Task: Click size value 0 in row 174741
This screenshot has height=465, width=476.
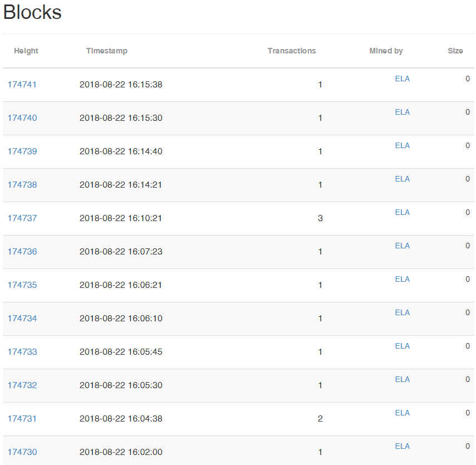Action: (x=468, y=79)
